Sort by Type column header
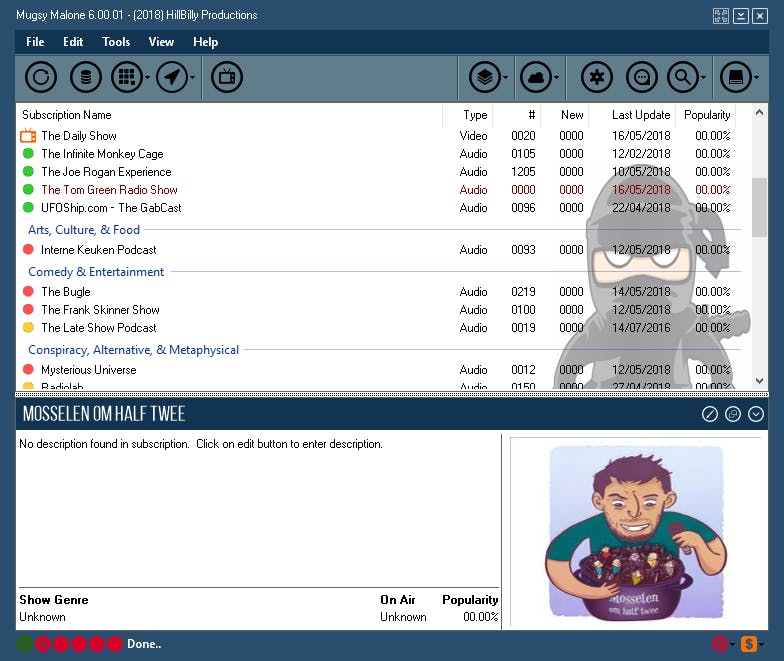Viewport: 784px width, 661px height. tap(475, 115)
